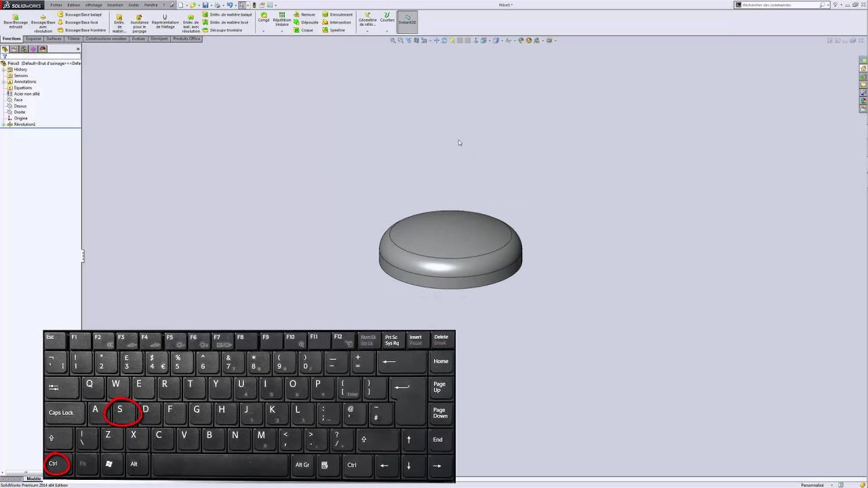Image resolution: width=868 pixels, height=488 pixels.
Task: Expand the History tree node
Action: point(4,70)
